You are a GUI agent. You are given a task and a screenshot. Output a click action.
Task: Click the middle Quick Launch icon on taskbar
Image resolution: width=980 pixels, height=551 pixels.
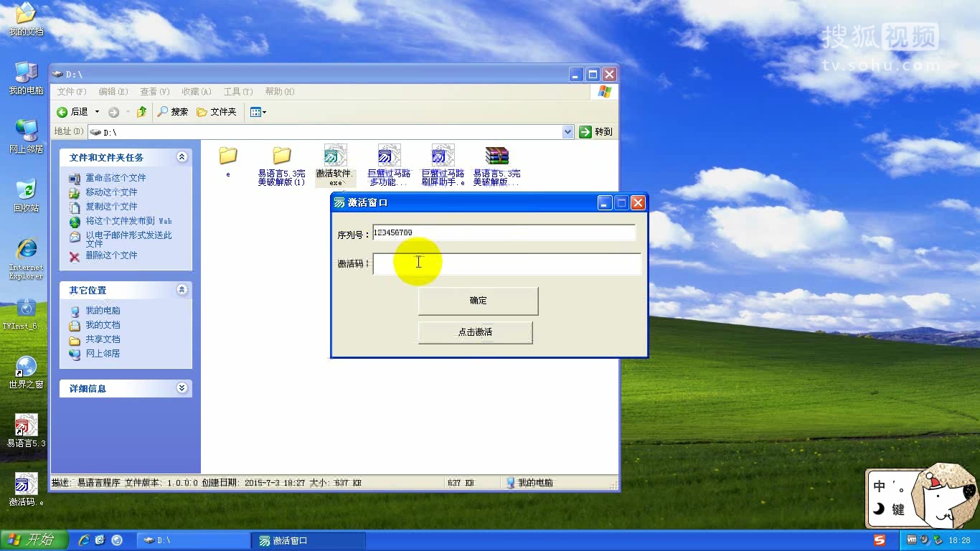point(100,540)
